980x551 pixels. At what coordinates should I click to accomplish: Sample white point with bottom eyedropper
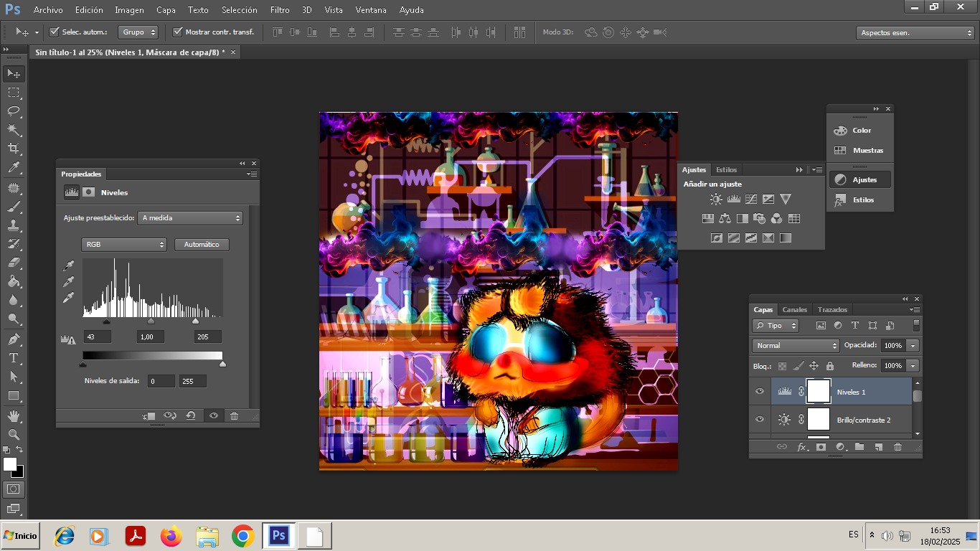click(70, 298)
